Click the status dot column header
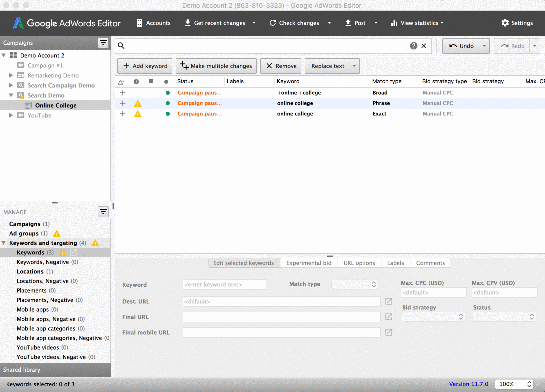The height and width of the screenshot is (392, 545). coord(166,82)
